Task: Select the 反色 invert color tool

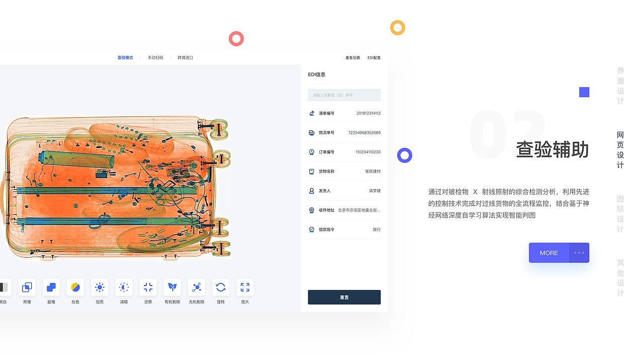Action: [75, 288]
